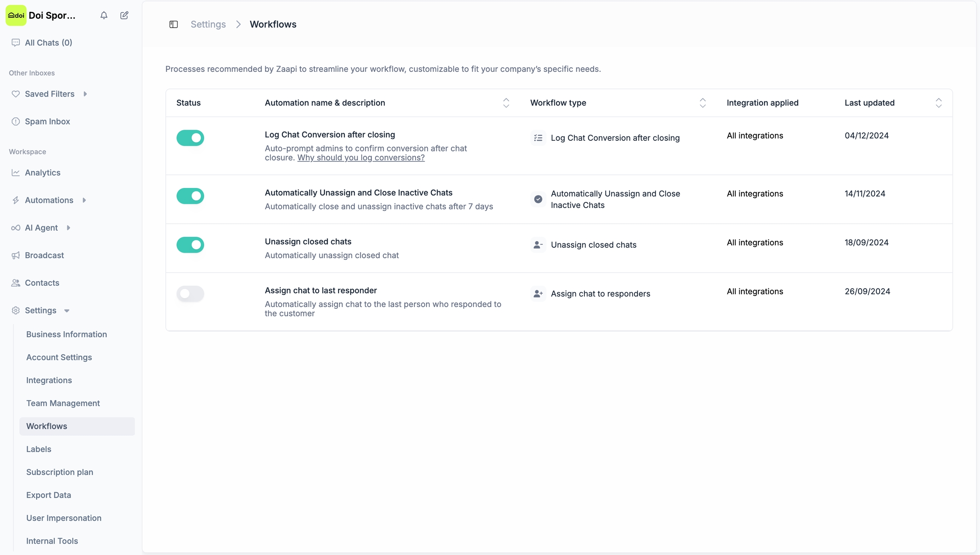980x555 pixels.
Task: Expand the Saved Filters arrow
Action: 85,94
